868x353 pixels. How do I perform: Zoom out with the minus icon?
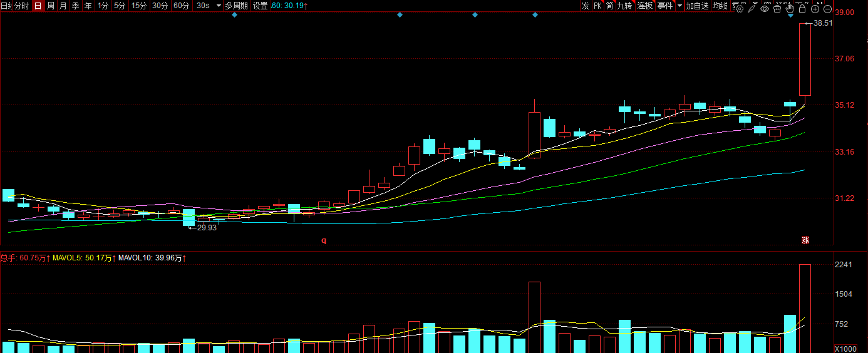click(827, 9)
